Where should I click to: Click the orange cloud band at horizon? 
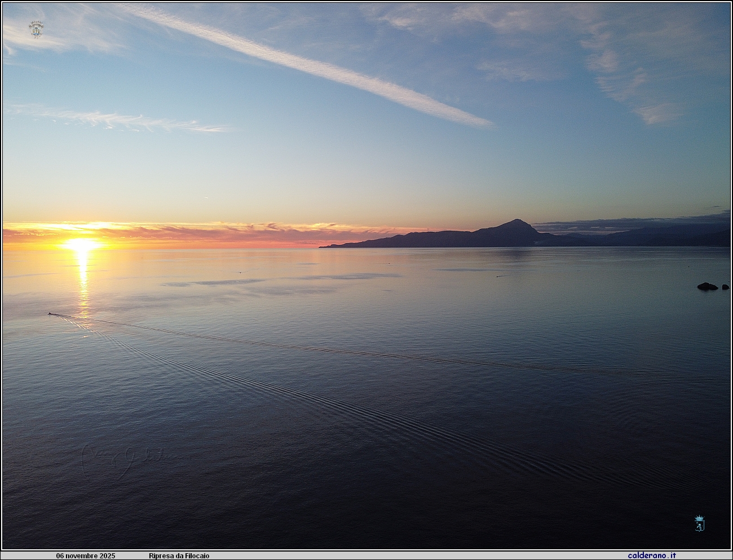[226, 232]
